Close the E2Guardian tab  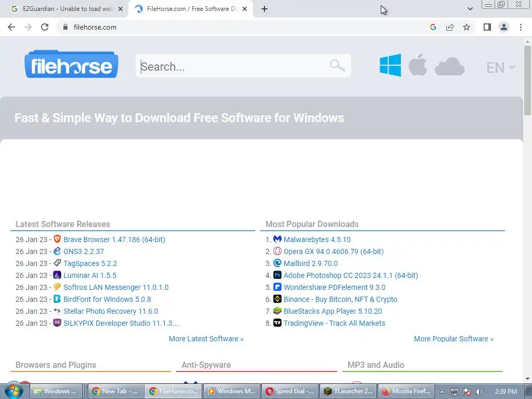pyautogui.click(x=121, y=9)
